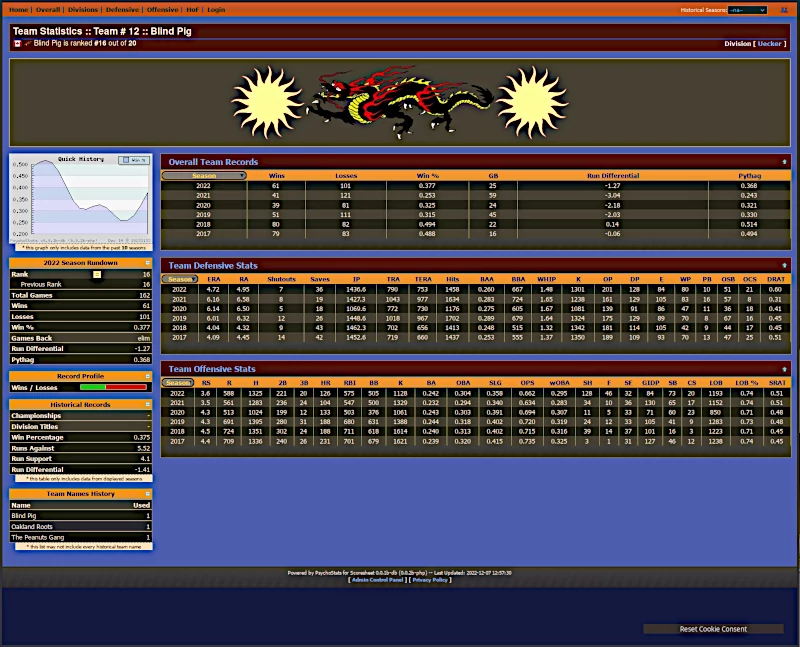Click the Reset Cookie Consent button
The width and height of the screenshot is (800, 647).
713,629
